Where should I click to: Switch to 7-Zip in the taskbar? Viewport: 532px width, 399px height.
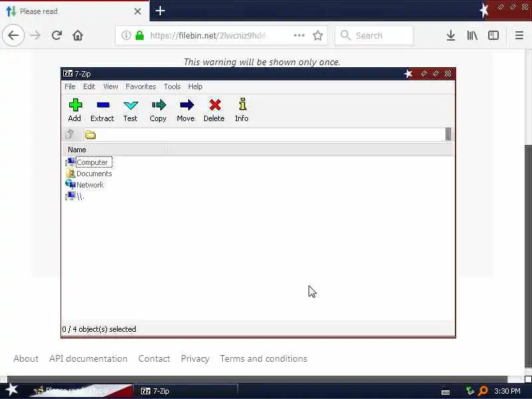pyautogui.click(x=186, y=391)
